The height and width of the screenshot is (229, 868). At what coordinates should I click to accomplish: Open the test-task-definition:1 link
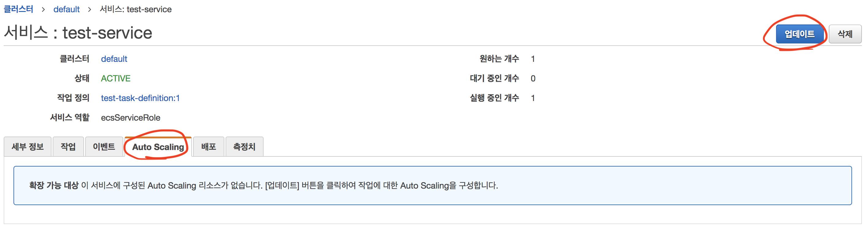(140, 98)
